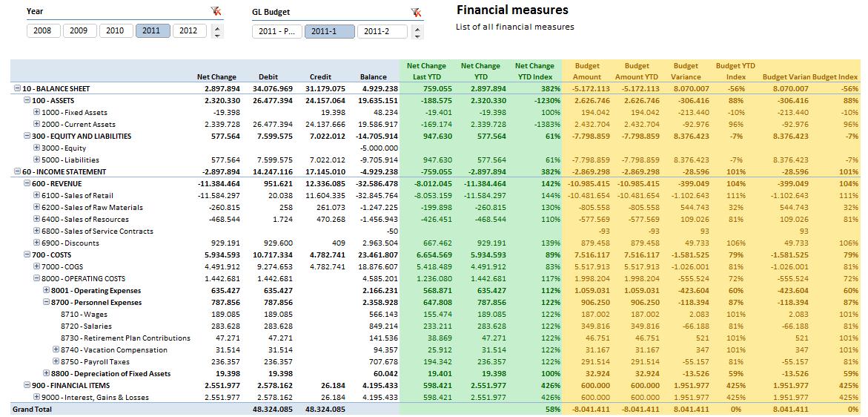Select year 2012 in Year slicer
868x417 pixels.
(189, 31)
